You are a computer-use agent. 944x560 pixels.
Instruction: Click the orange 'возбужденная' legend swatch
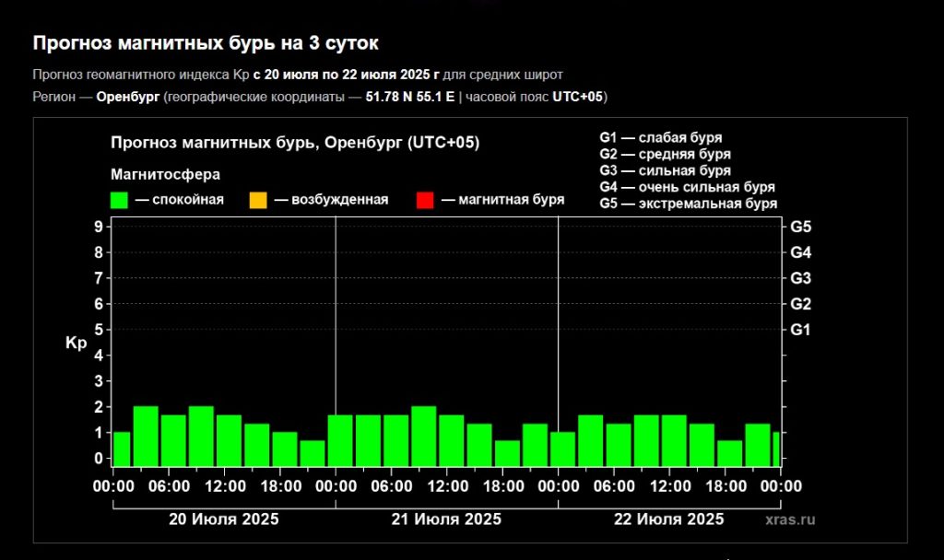[x=257, y=200]
